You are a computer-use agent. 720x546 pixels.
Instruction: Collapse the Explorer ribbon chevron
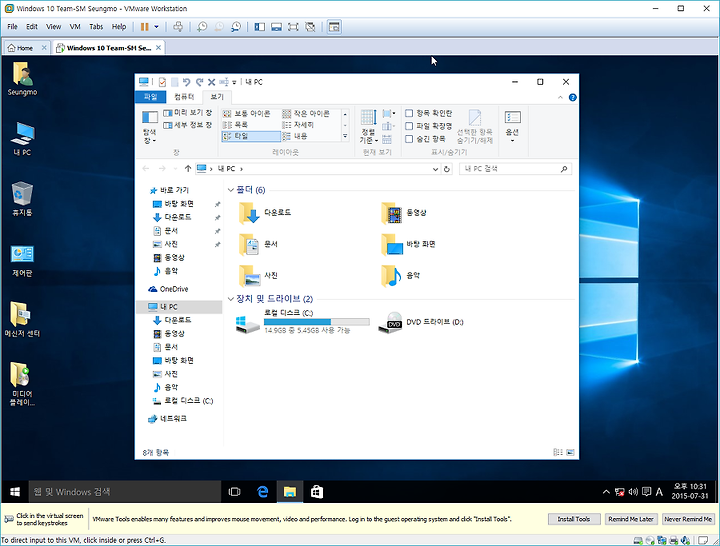tap(560, 97)
